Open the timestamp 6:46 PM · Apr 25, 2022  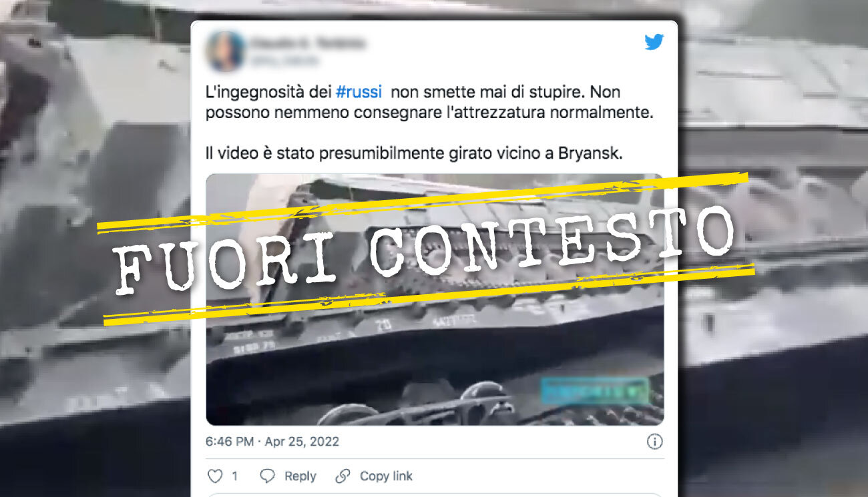point(272,442)
